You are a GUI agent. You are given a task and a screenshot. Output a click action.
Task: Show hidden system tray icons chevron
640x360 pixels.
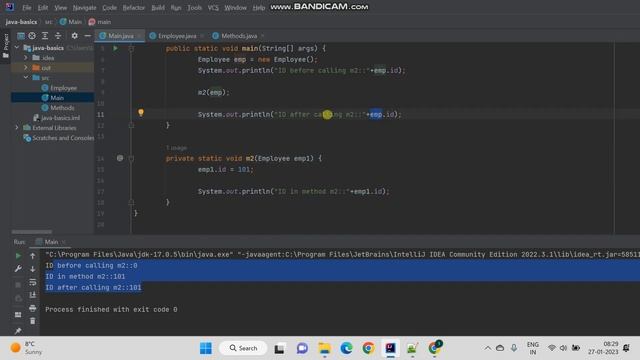(x=488, y=348)
